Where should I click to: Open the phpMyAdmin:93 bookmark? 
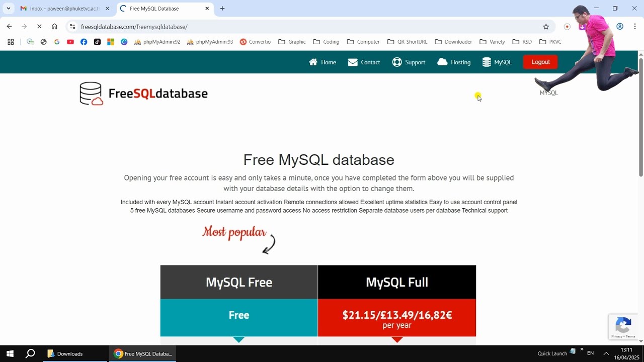point(210,42)
